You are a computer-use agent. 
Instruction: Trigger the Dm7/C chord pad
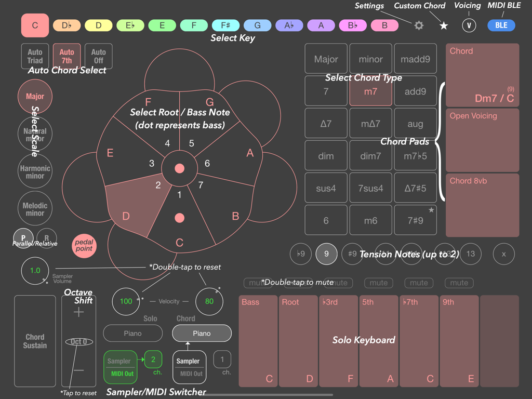pos(482,75)
